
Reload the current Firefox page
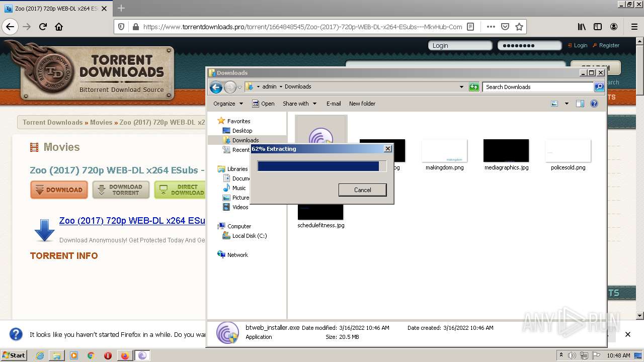[43, 27]
